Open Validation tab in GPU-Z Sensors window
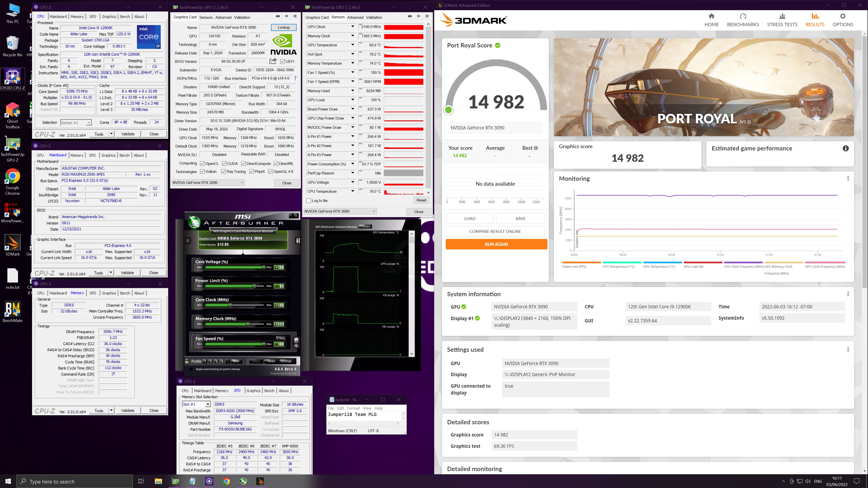Screen dimensions: 868x488 pos(374,18)
